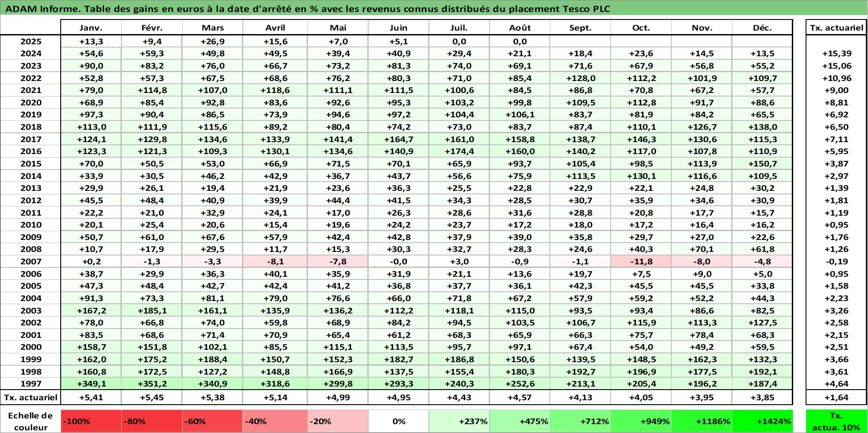Image resolution: width=868 pixels, height=433 pixels.
Task: Select the -0,19 rate for 2007
Action: tap(836, 262)
